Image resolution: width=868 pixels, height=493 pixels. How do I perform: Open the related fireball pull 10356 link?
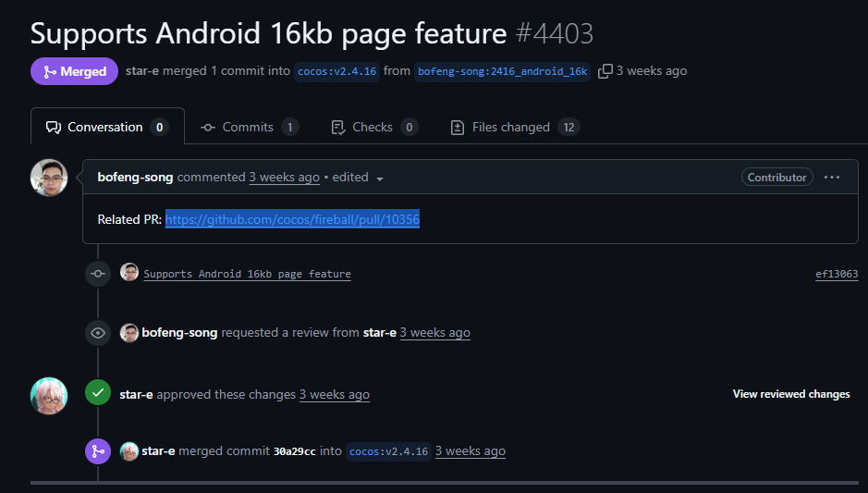pos(292,219)
